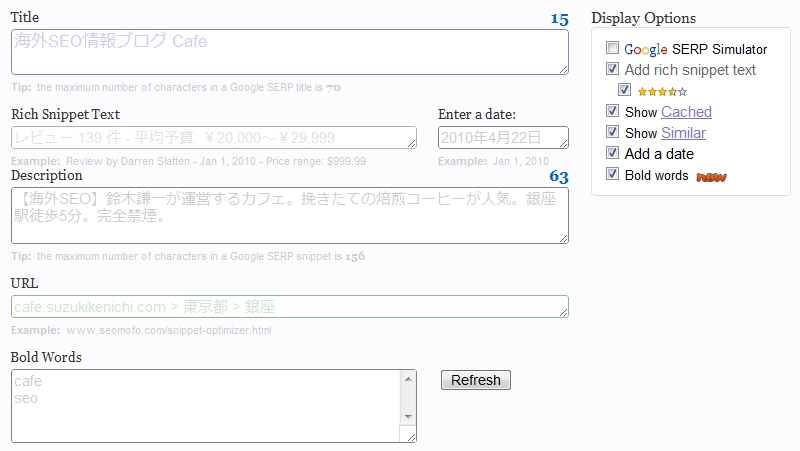Click the date field resize handle
Viewport: 800px width, 451px height.
click(x=563, y=143)
